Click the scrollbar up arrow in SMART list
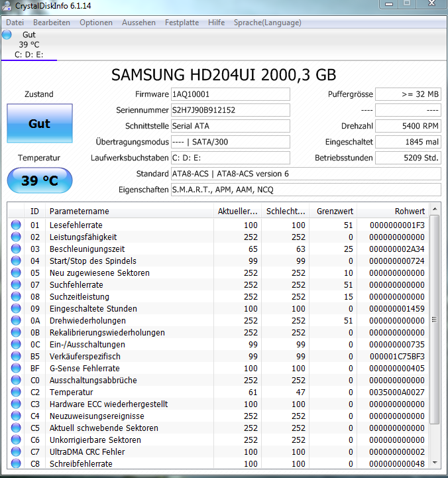The width and height of the screenshot is (448, 478). pyautogui.click(x=435, y=209)
